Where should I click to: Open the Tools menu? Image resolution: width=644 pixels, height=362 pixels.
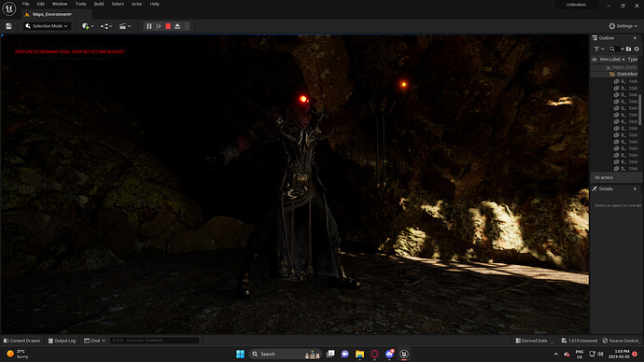[80, 4]
